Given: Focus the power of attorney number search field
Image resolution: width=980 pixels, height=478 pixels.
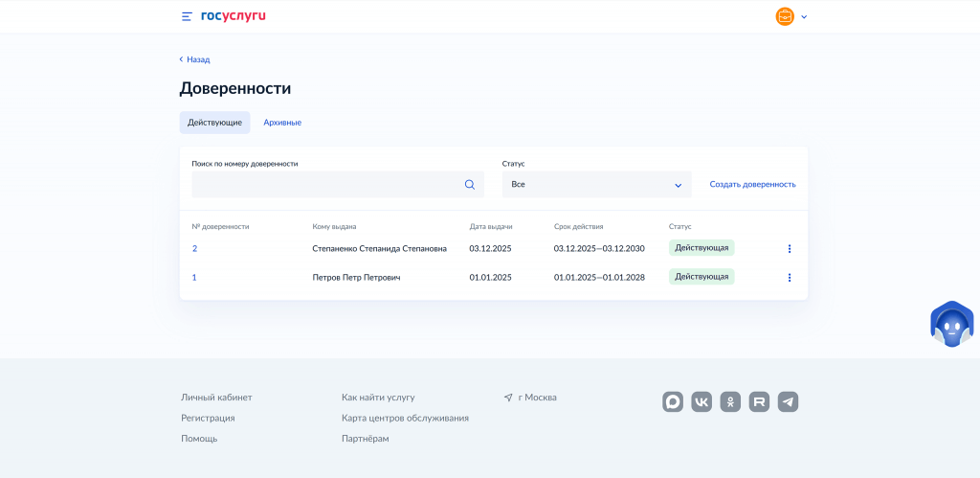Looking at the screenshot, I should (338, 185).
